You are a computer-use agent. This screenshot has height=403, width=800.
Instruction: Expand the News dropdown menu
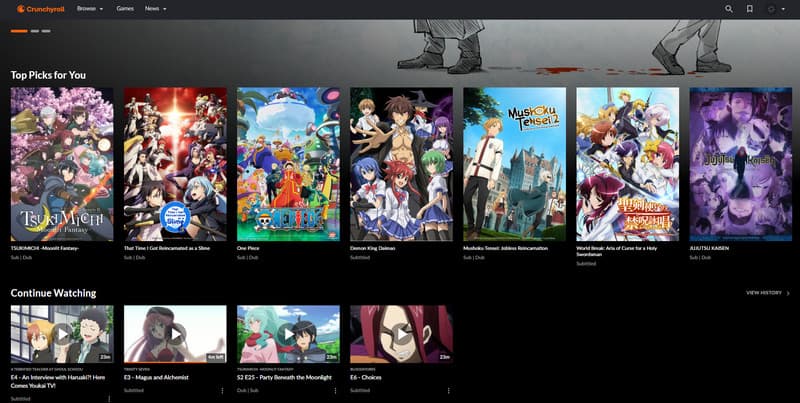click(x=156, y=9)
